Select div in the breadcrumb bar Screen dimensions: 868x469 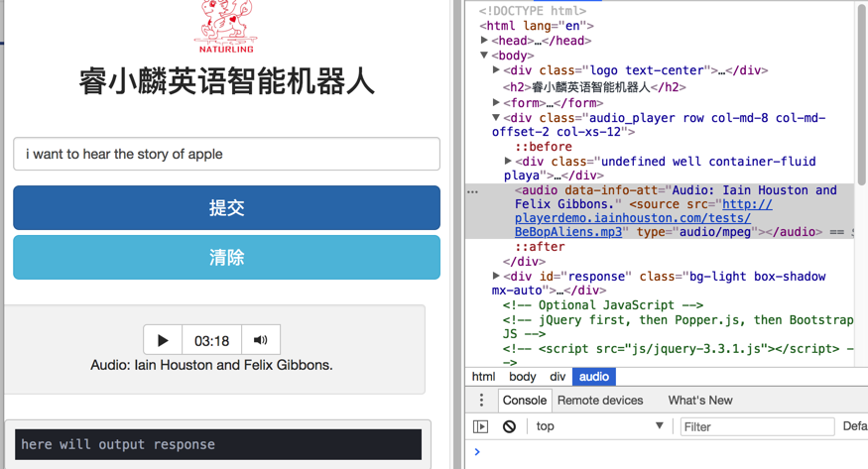558,377
